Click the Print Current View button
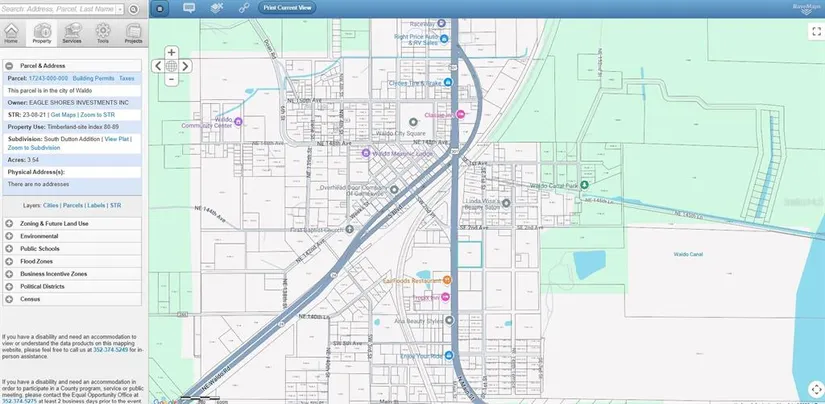The width and height of the screenshot is (825, 404). pyautogui.click(x=287, y=8)
